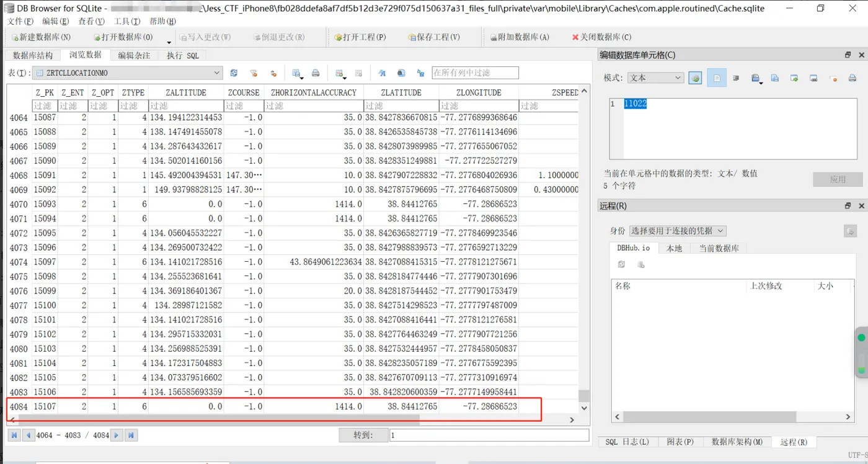Go to last page of records
This screenshot has height=464, width=868.
pos(131,435)
